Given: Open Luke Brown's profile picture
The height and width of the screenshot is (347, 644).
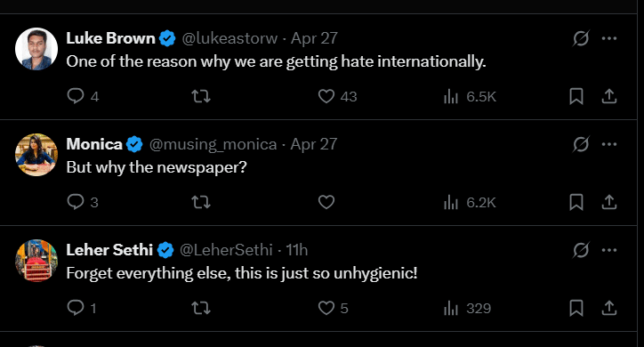Looking at the screenshot, I should 36,49.
